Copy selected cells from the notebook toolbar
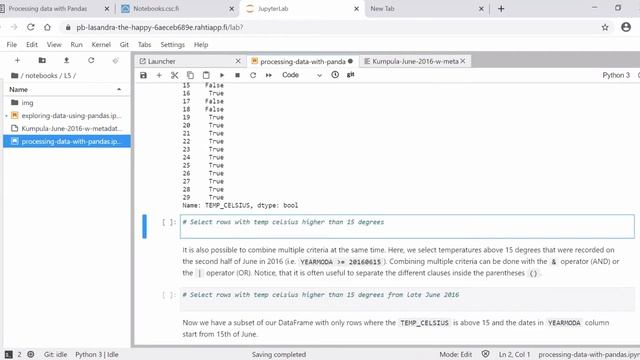640x360 pixels. [190, 75]
